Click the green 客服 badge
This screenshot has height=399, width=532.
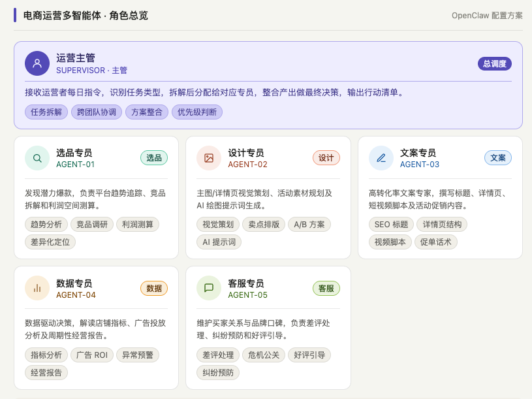(x=326, y=288)
